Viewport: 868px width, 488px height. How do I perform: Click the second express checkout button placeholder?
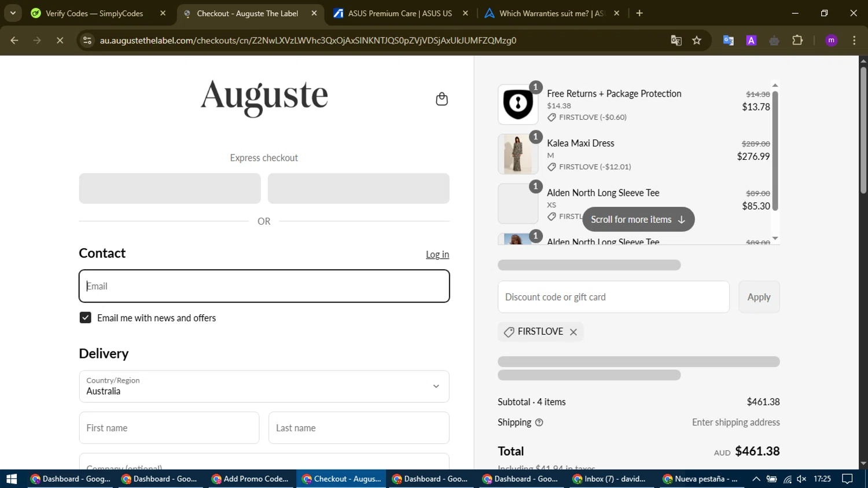click(358, 188)
